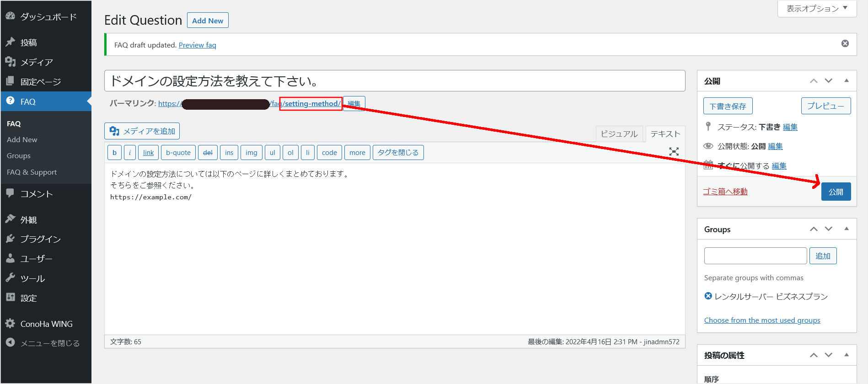Click the プラグイン plug icon
Viewport: 868px width, 384px height.
(x=11, y=239)
